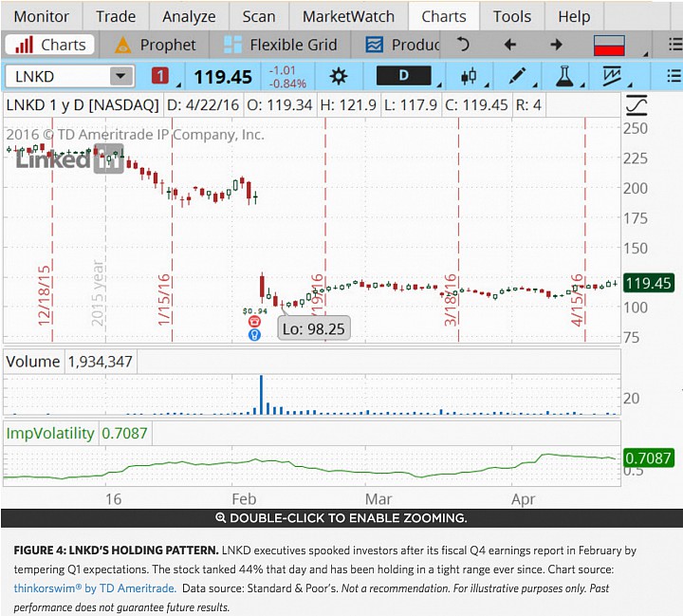Click the H: 121.9 high value
The height and width of the screenshot is (616, 683).
click(347, 105)
